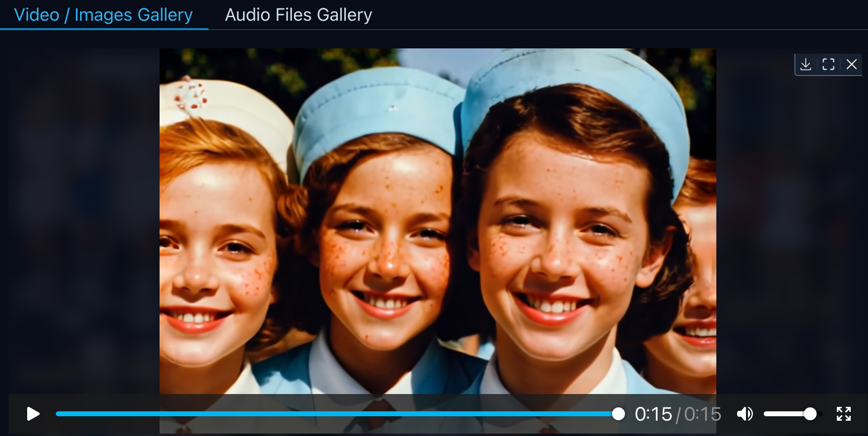Play the video
The height and width of the screenshot is (436, 868).
pos(33,414)
